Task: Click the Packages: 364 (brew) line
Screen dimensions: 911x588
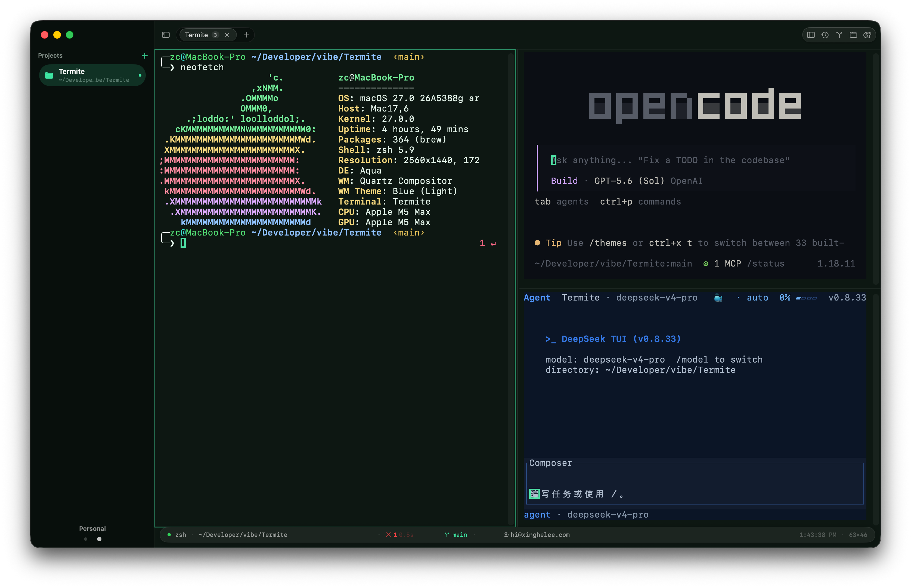Action: [392, 139]
